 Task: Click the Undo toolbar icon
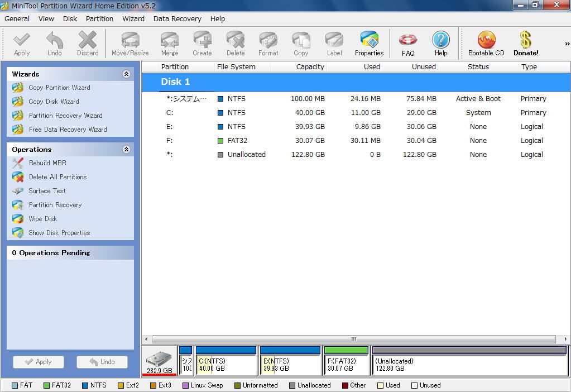[55, 44]
